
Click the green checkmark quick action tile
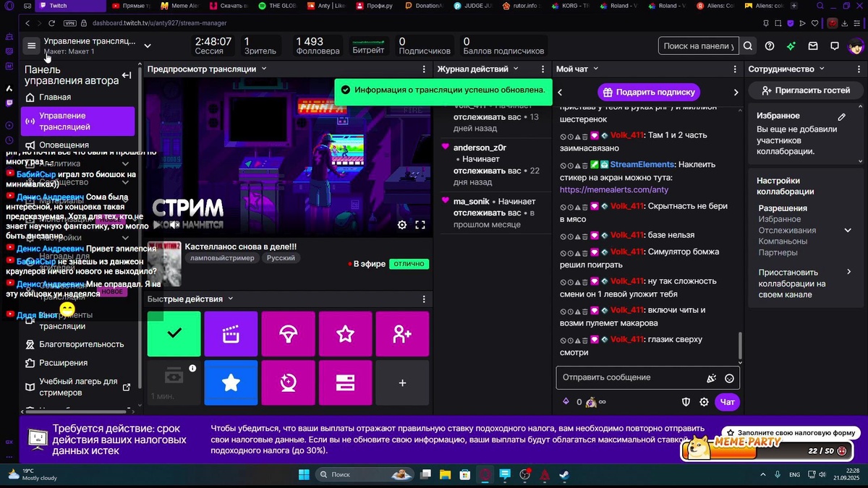[x=174, y=333]
